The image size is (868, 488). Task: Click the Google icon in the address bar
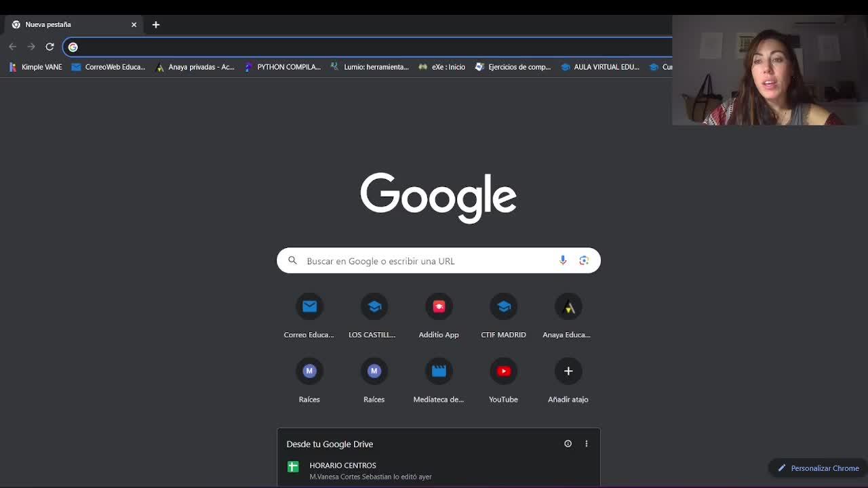point(73,47)
